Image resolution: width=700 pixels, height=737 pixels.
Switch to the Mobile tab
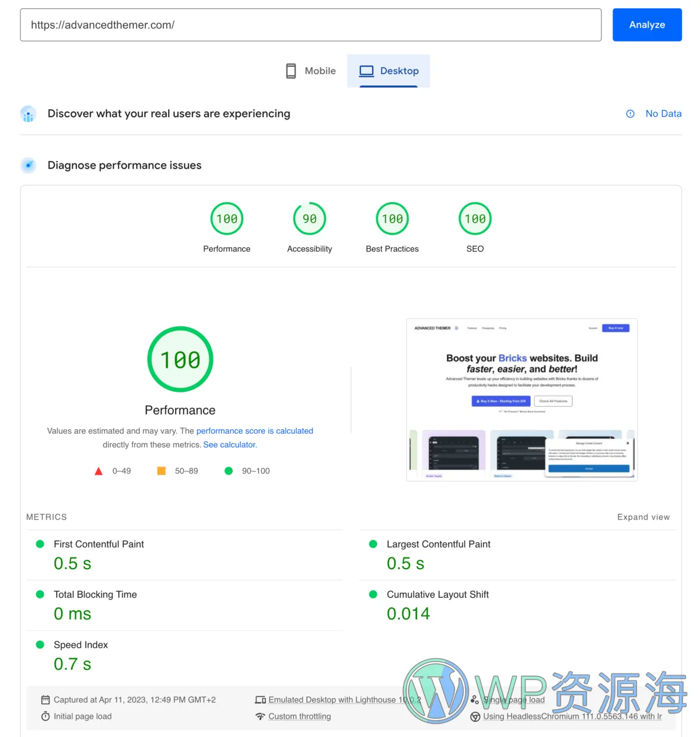tap(311, 71)
